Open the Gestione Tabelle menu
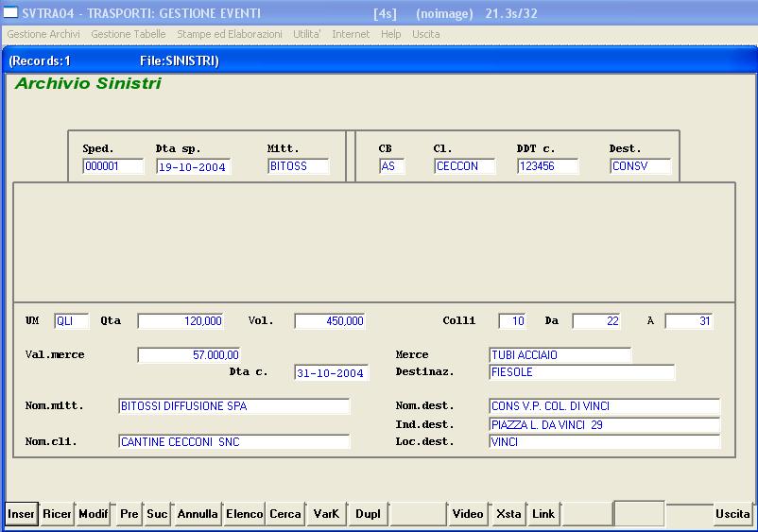This screenshot has height=532, width=758. click(129, 34)
